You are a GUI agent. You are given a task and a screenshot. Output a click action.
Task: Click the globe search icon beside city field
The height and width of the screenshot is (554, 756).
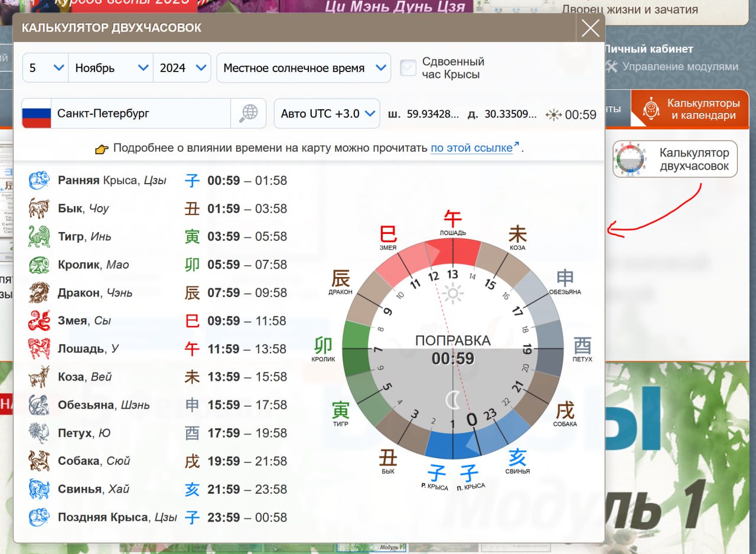tap(248, 113)
